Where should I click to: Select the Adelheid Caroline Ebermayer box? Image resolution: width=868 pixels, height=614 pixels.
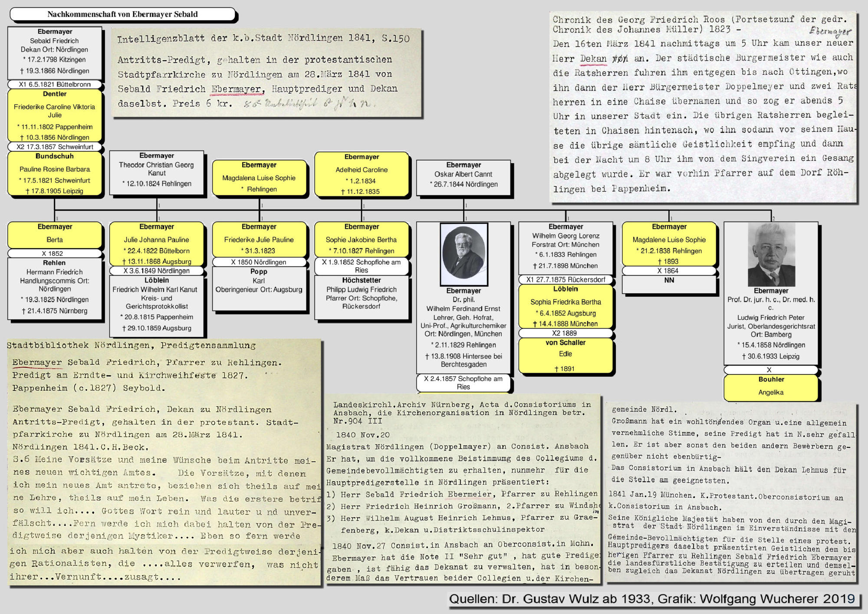[x=362, y=174]
